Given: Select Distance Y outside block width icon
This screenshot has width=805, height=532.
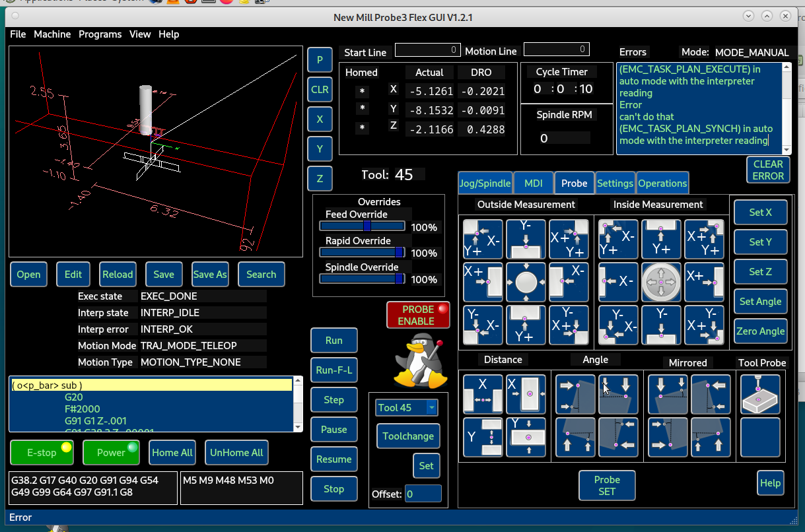Looking at the screenshot, I should (526, 437).
